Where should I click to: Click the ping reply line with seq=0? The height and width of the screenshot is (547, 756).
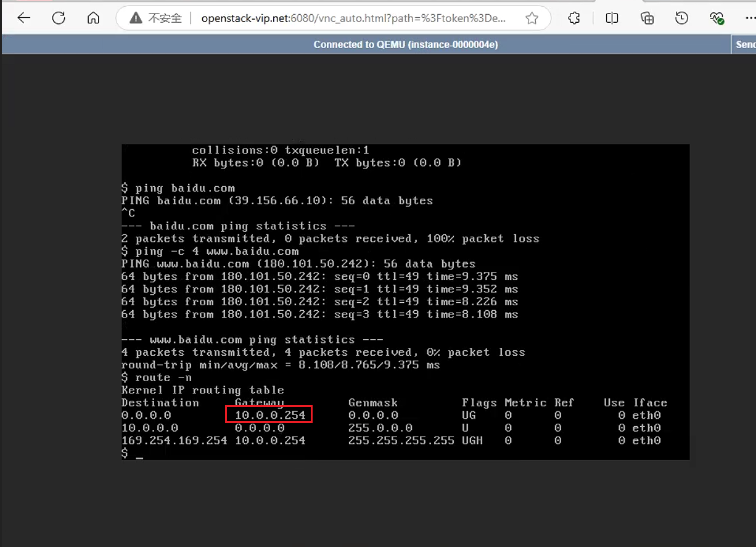pos(319,276)
